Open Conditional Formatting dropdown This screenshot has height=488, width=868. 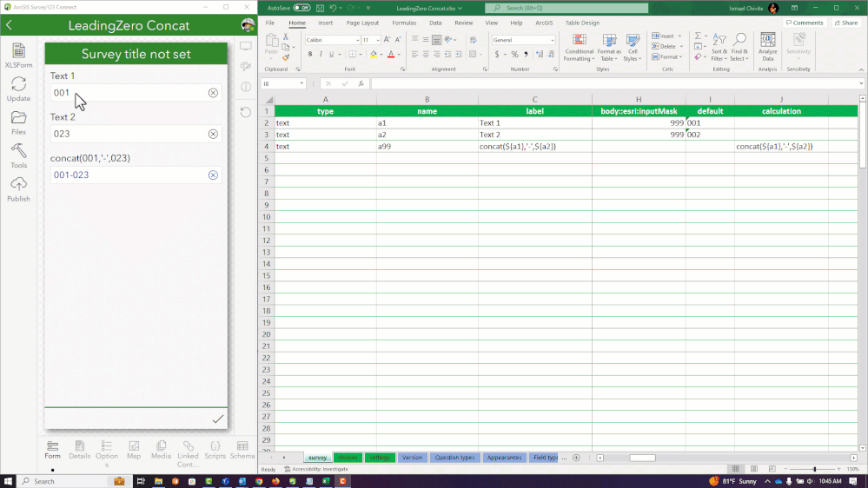click(579, 47)
